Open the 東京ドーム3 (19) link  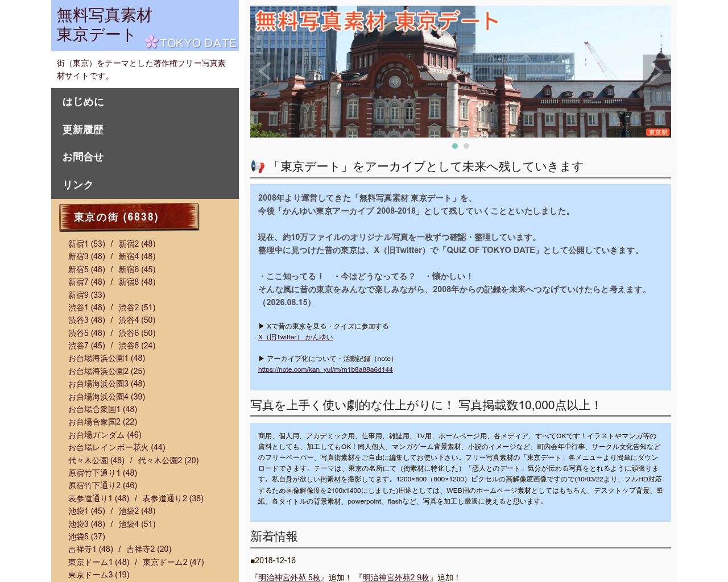tap(98, 575)
